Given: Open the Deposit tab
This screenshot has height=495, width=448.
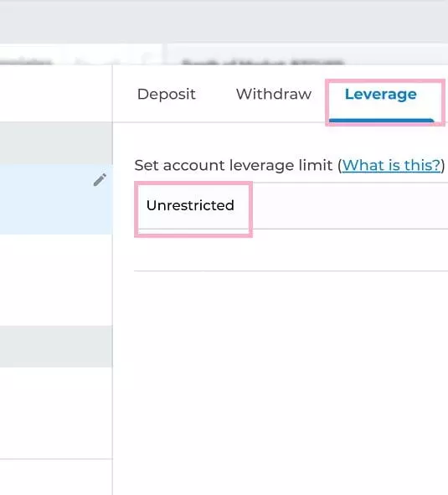Looking at the screenshot, I should [167, 94].
